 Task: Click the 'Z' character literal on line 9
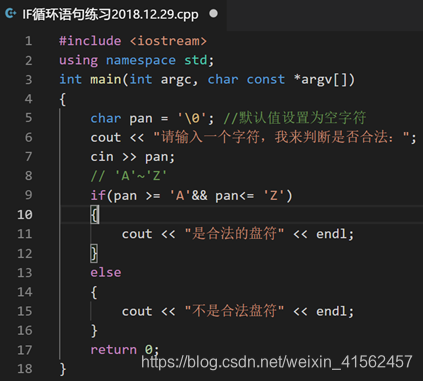(273, 196)
